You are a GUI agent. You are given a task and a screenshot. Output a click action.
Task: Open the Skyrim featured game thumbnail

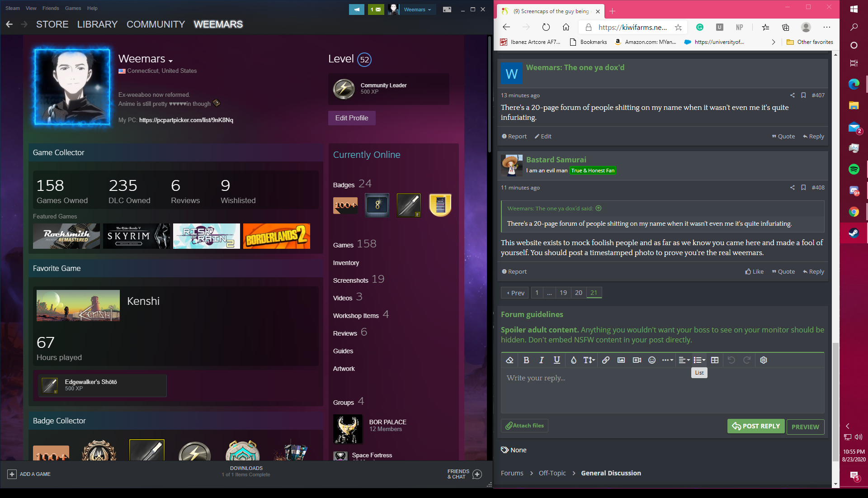[x=137, y=236]
